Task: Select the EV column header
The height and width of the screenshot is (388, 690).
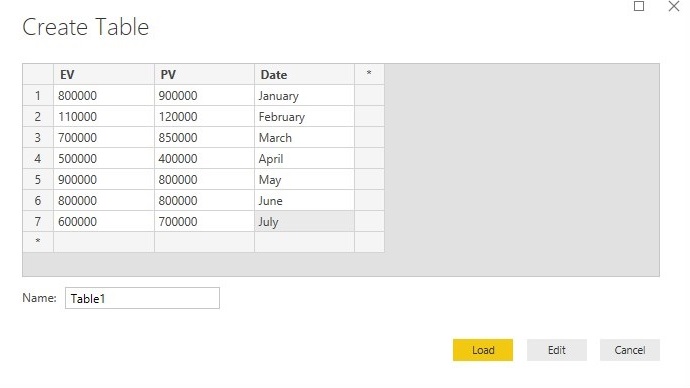Action: (104, 74)
